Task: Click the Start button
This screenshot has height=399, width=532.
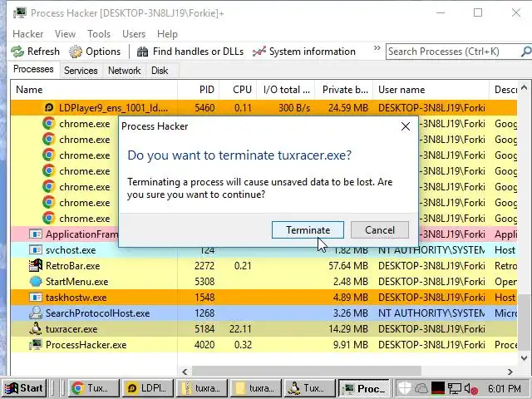Action: (24, 388)
